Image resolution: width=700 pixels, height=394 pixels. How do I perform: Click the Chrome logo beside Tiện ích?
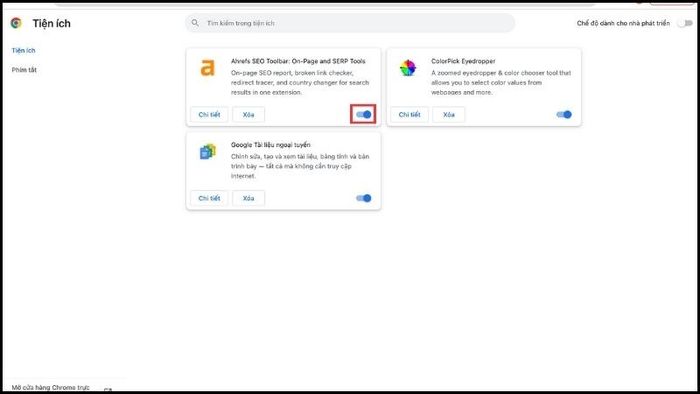tap(16, 23)
